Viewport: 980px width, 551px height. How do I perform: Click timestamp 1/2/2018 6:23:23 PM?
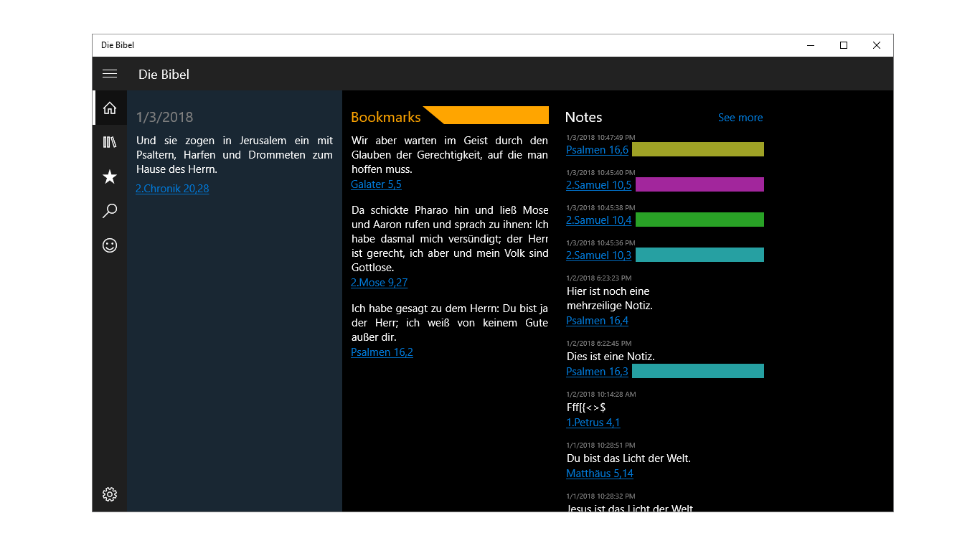point(599,278)
